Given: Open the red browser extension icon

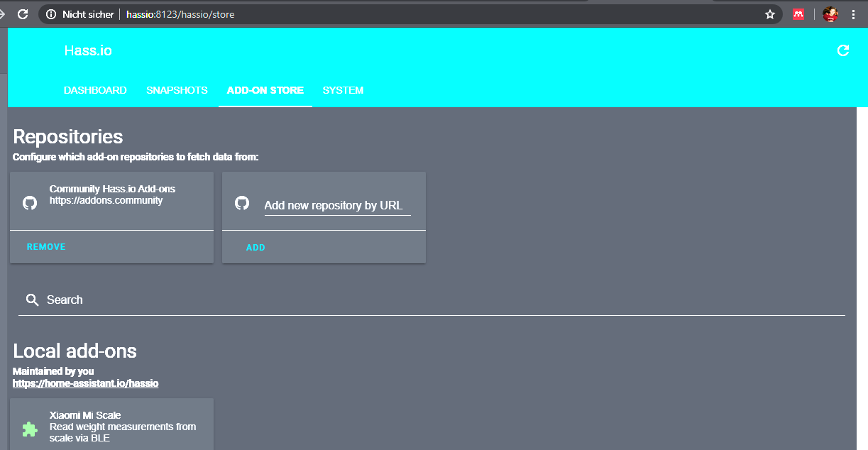Looking at the screenshot, I should pyautogui.click(x=798, y=13).
